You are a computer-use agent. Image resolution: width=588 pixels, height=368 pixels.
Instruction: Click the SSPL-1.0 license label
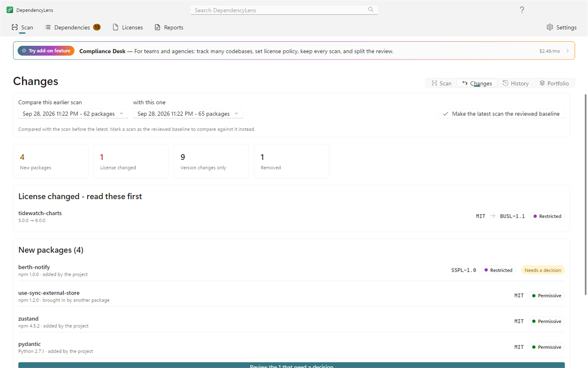coord(464,270)
